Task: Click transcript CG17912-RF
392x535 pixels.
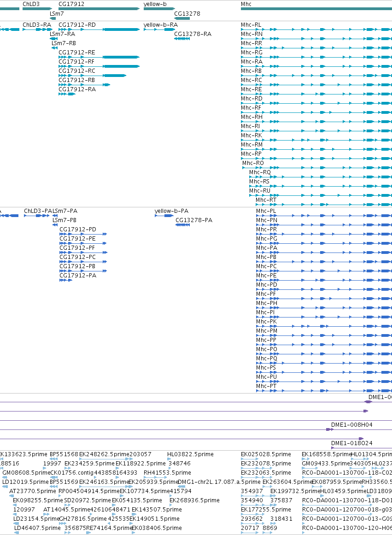Action: 76,62
